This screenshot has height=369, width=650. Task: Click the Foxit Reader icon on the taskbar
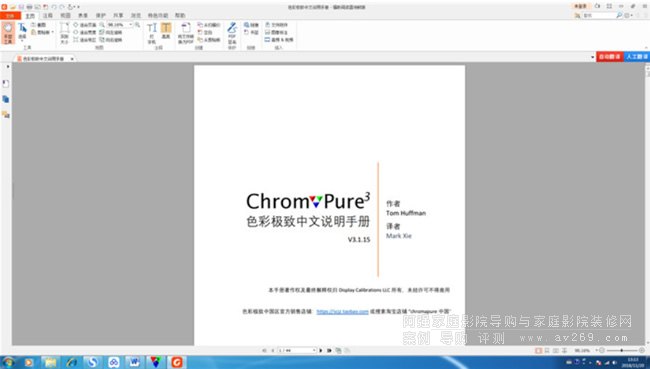pyautogui.click(x=177, y=362)
